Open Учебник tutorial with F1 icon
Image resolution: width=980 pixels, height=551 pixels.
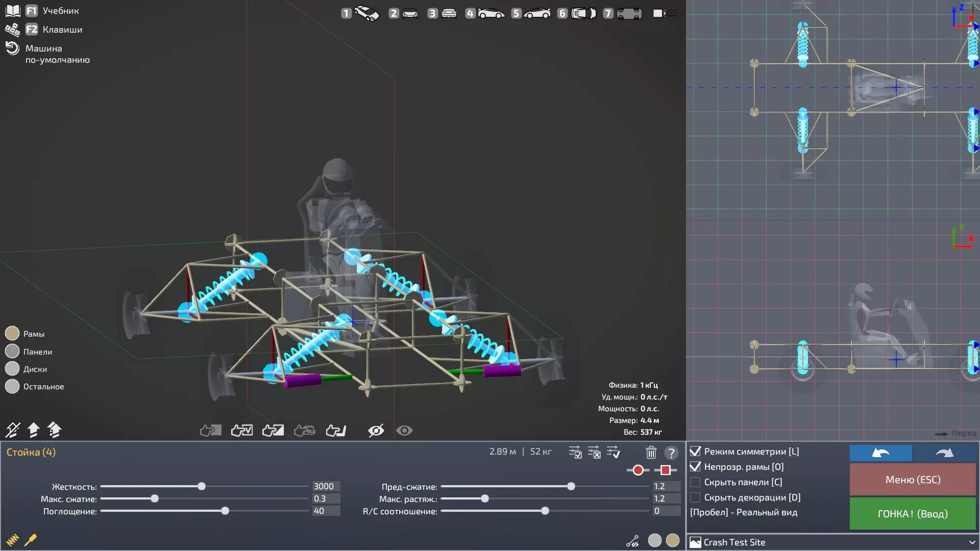[x=31, y=11]
